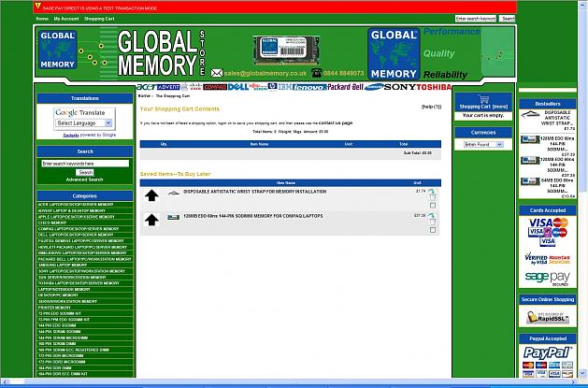This screenshot has width=588, height=388.
Task: Click the Search button in the top bar
Action: pyautogui.click(x=508, y=19)
